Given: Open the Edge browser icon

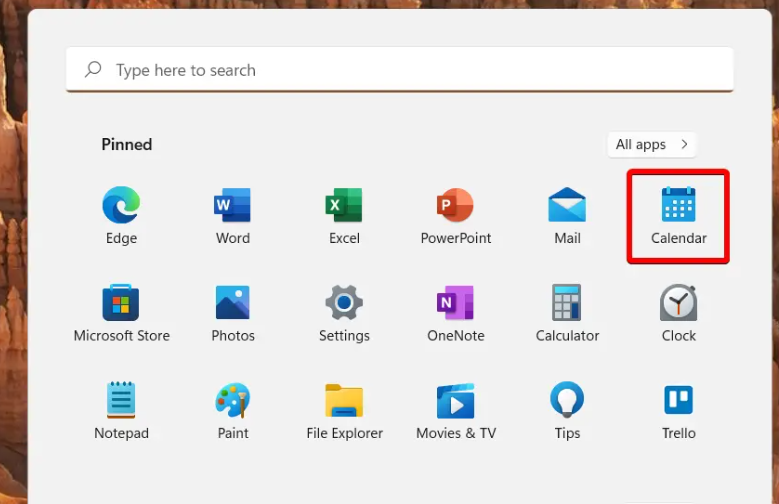Looking at the screenshot, I should coord(121,205).
